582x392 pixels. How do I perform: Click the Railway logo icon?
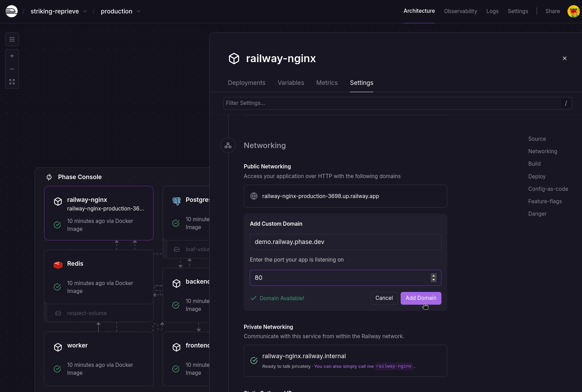(11, 11)
